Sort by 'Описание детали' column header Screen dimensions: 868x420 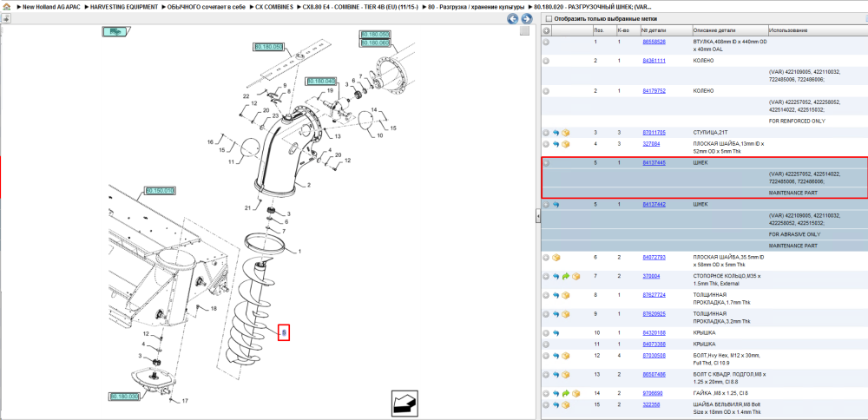tap(713, 30)
